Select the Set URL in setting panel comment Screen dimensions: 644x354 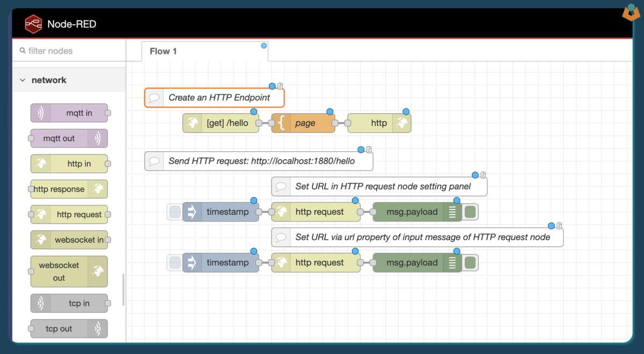point(379,187)
